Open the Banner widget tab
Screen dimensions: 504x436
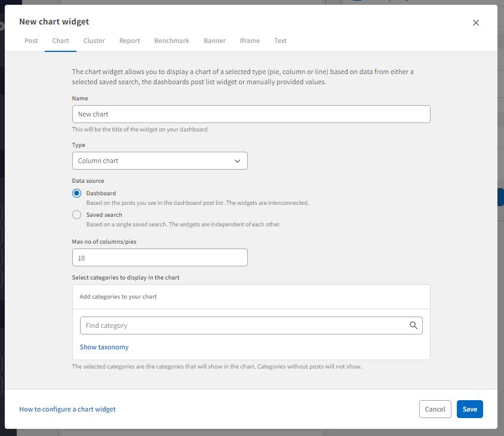(x=214, y=41)
